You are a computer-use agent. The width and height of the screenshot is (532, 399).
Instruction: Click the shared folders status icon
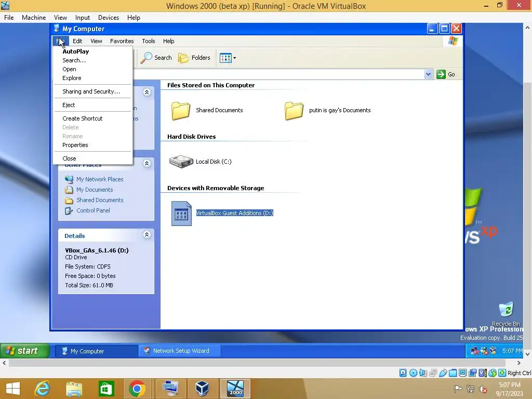[453, 373]
